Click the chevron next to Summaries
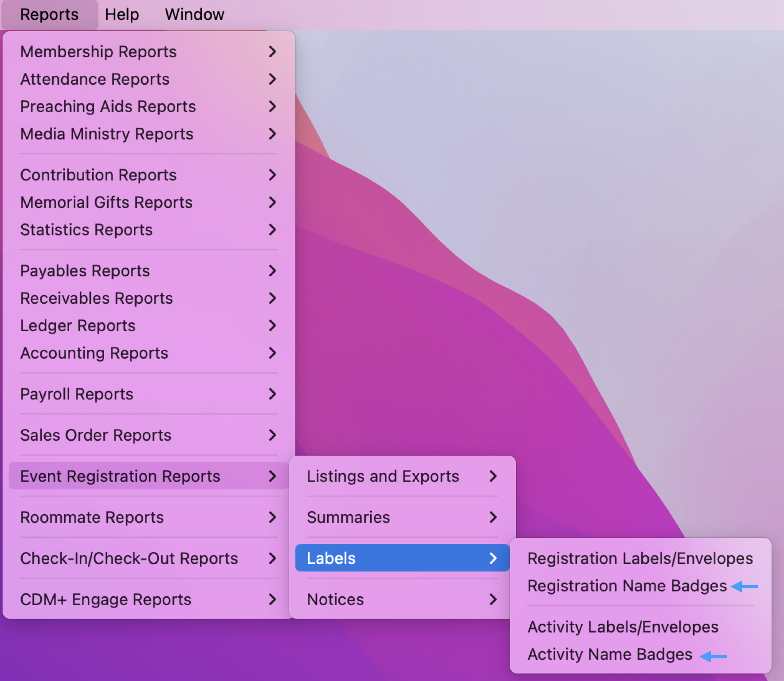The image size is (784, 681). [493, 517]
